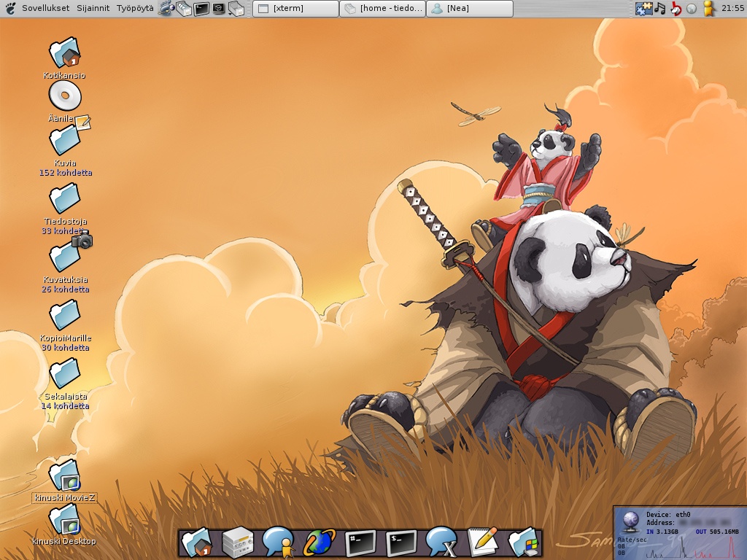This screenshot has width=747, height=560.
Task: Launch the terminal icon in top panel
Action: (x=201, y=8)
